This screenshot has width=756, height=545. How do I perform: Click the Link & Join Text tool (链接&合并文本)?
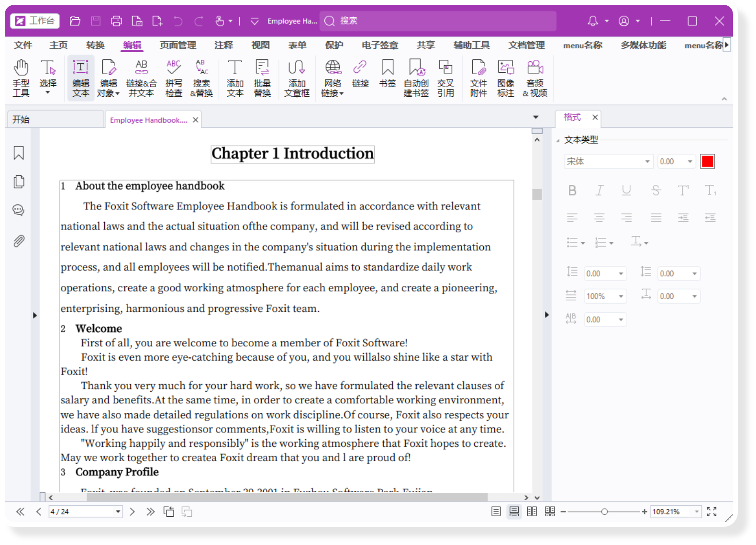point(141,79)
